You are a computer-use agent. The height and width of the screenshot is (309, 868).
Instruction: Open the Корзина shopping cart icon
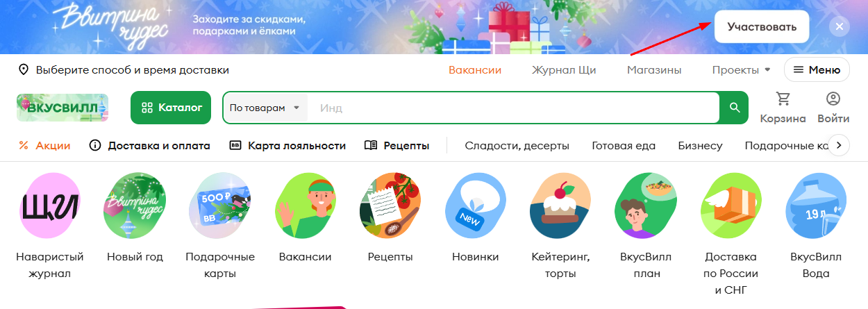click(x=783, y=99)
